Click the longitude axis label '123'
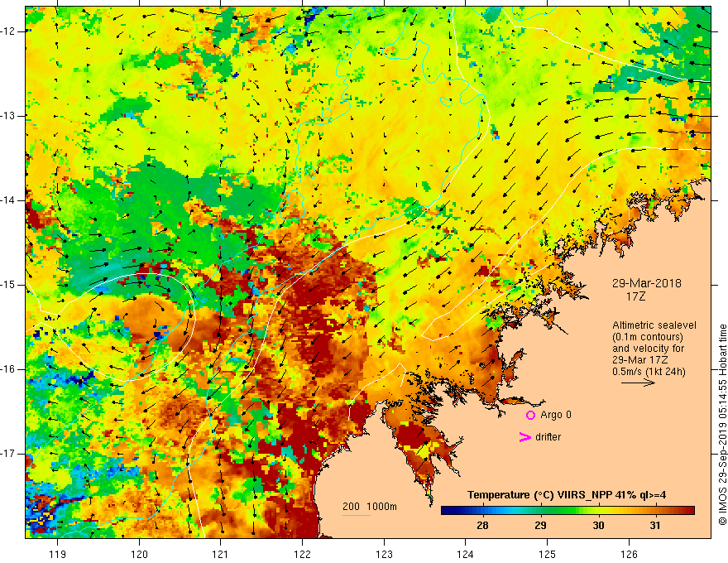This screenshot has height=563, width=728. [384, 554]
